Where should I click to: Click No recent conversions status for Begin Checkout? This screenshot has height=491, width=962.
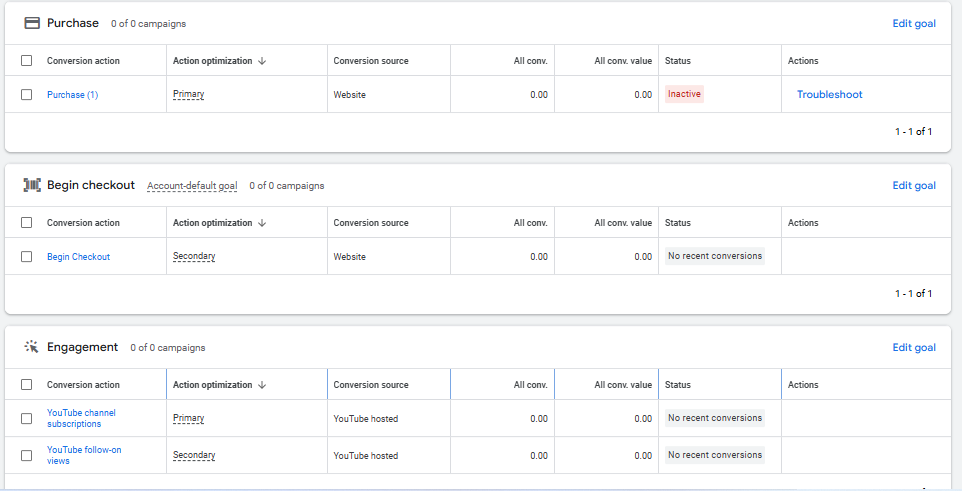pyautogui.click(x=715, y=256)
